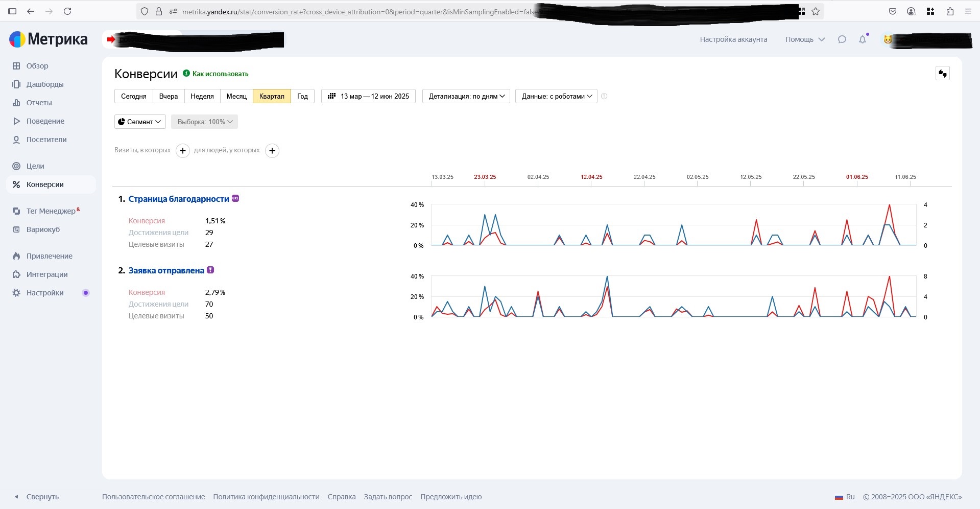The image size is (980, 509).
Task: Open 'Цели' in the left sidebar
Action: pyautogui.click(x=35, y=166)
